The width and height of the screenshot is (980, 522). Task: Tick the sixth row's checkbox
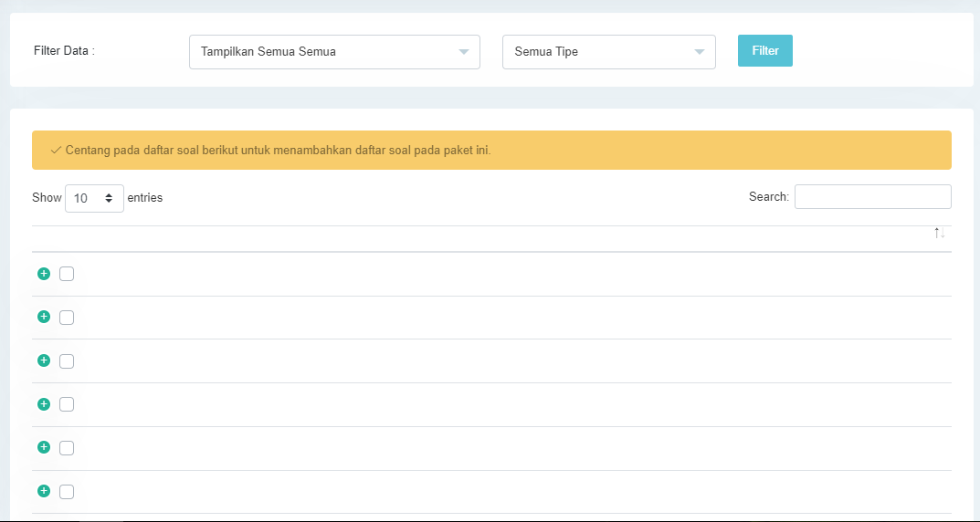click(x=67, y=492)
